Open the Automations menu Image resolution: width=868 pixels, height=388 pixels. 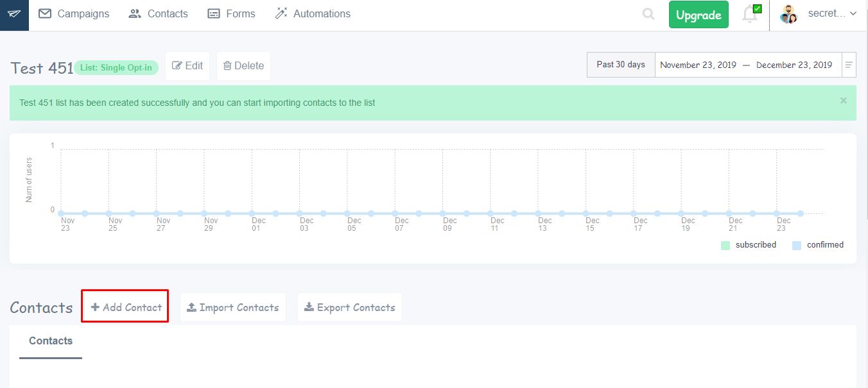click(313, 13)
